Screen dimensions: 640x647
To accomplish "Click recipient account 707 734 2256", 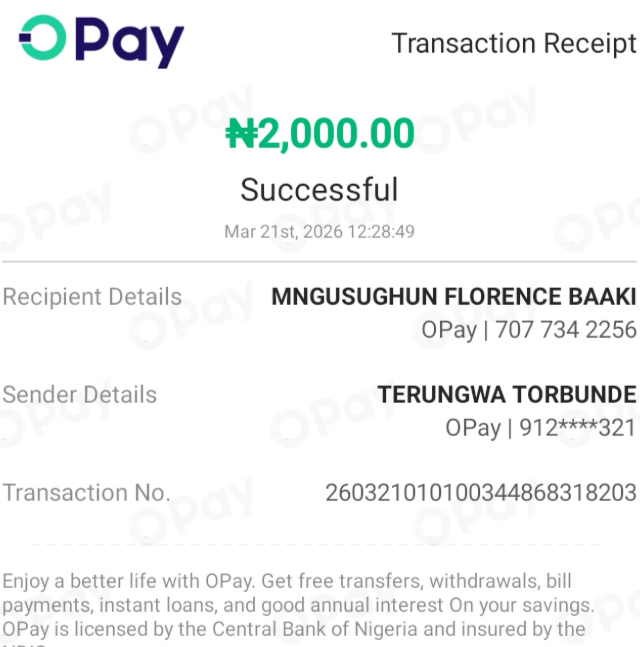I will [x=566, y=330].
